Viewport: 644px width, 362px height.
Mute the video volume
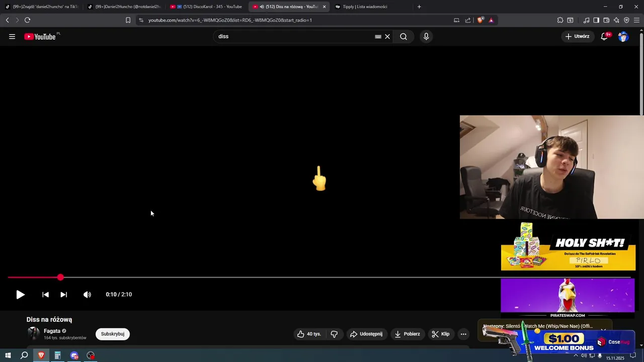(x=87, y=295)
